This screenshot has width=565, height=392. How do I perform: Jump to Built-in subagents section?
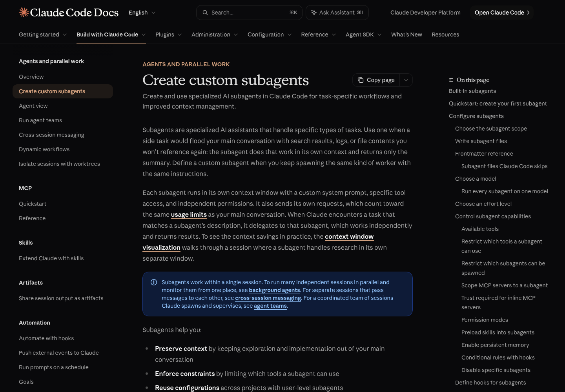pos(472,91)
